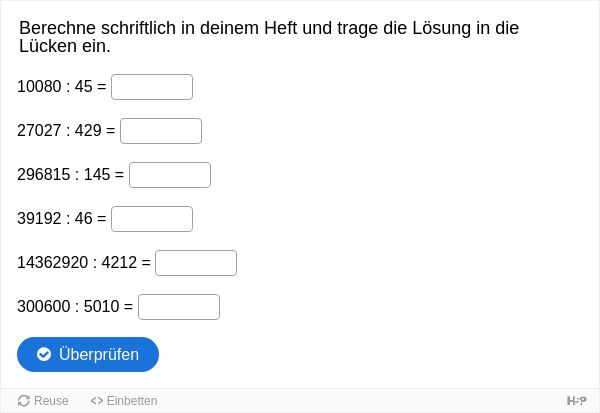Click the equation text 300600 : 5010 =
The image size is (600, 413).
[x=75, y=307]
